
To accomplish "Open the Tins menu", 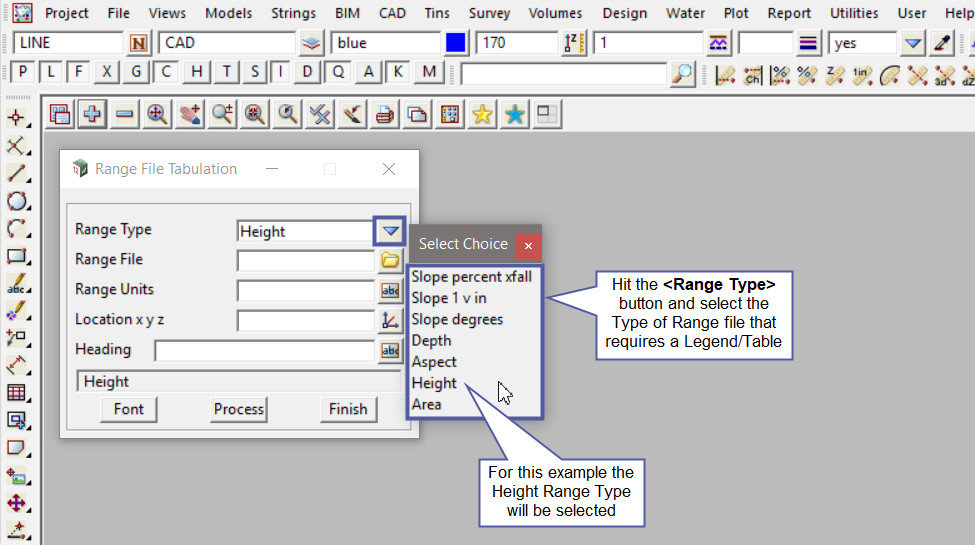I will click(x=437, y=13).
